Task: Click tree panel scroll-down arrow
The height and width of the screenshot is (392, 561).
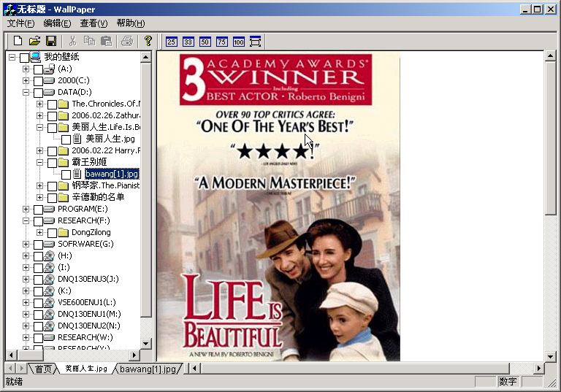Action: (x=145, y=344)
